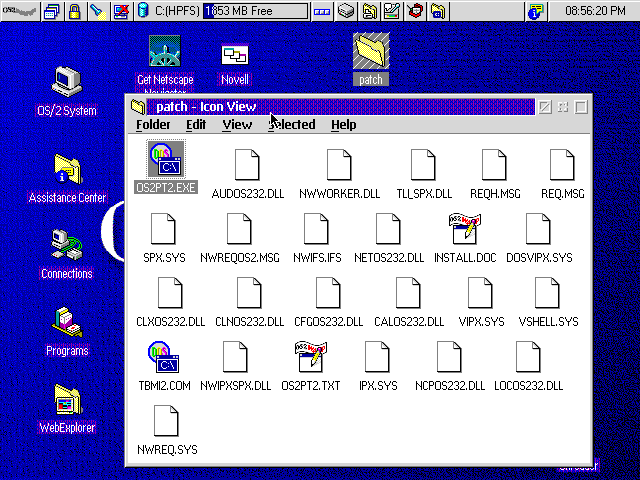Select the CLXOS232.DLL file icon
This screenshot has width=640, height=480.
click(170, 293)
